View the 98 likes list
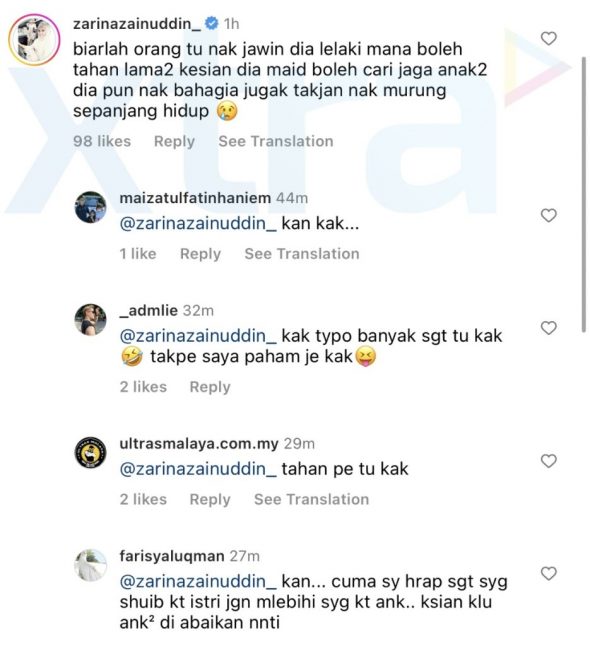The height and width of the screenshot is (646, 590). click(102, 141)
